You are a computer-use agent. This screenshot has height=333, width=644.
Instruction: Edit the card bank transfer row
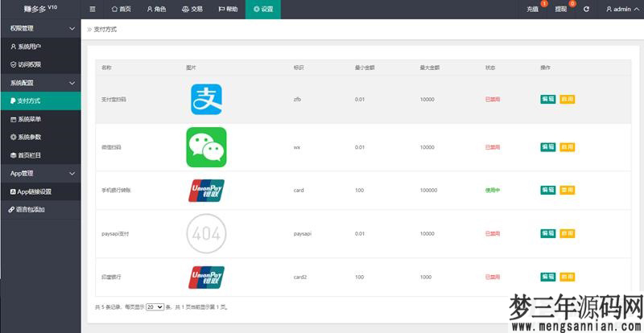[x=548, y=190]
